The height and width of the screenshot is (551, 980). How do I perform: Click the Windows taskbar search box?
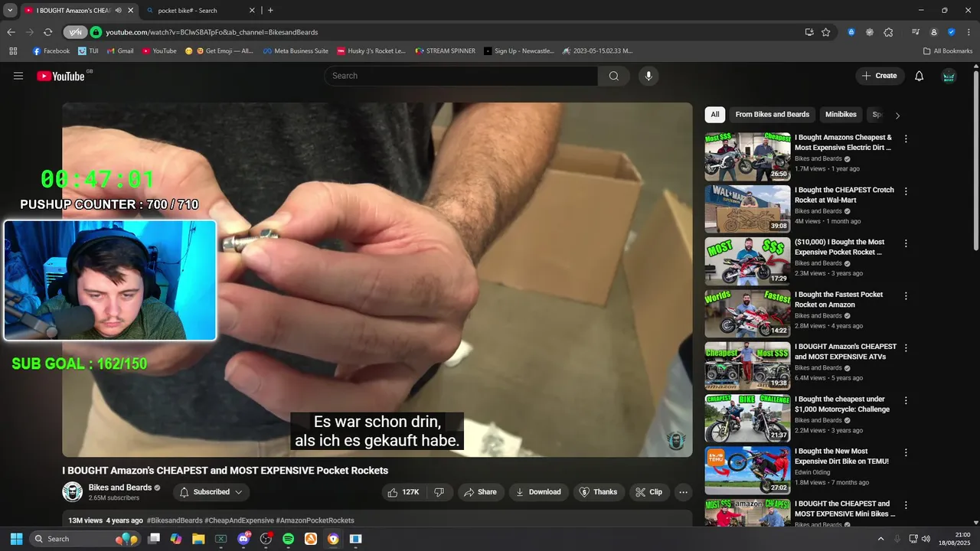(86, 539)
